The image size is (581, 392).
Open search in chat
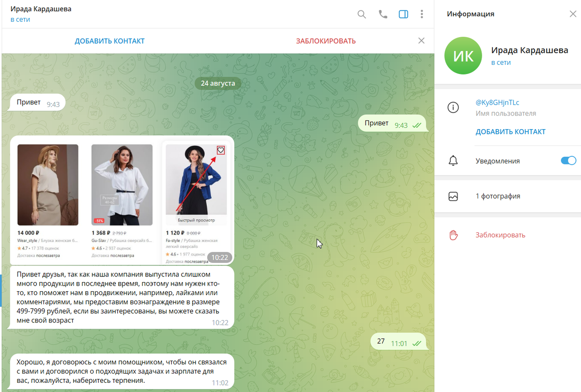point(362,14)
